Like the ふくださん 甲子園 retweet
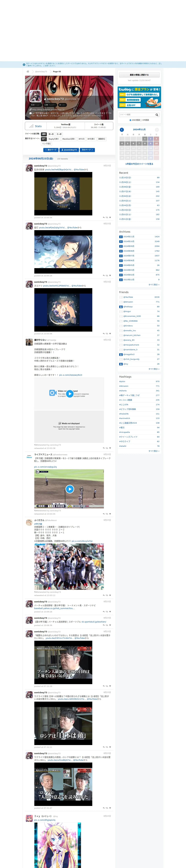Screen dimensions: 186x868 (x=110, y=595)
